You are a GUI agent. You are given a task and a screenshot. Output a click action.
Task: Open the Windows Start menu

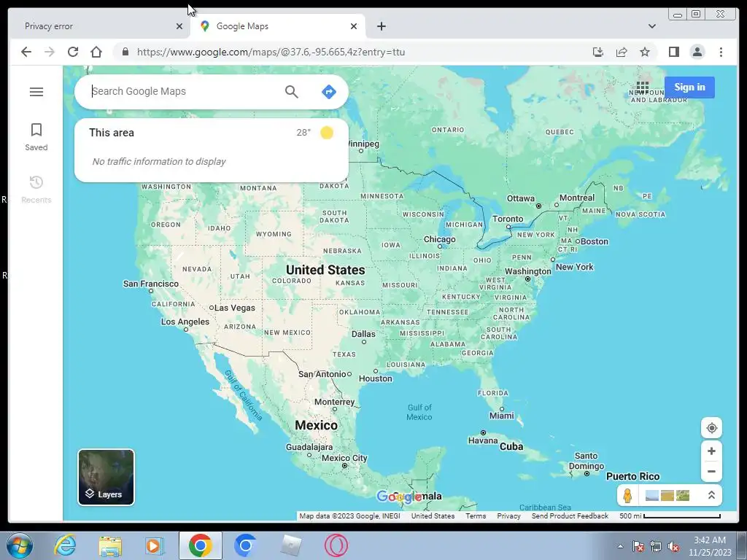(19, 545)
